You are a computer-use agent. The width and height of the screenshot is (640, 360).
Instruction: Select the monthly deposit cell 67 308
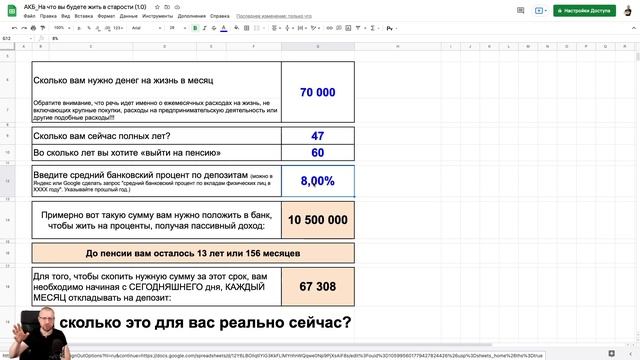pos(318,287)
